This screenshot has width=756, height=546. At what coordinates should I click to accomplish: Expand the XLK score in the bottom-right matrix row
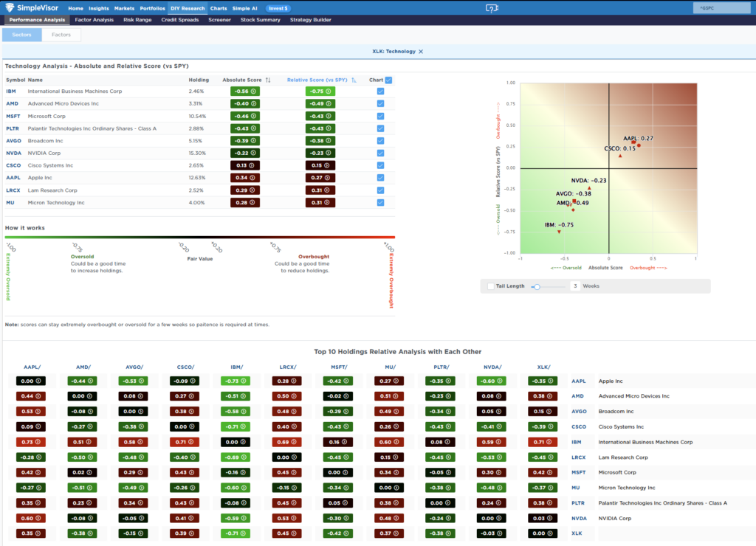click(543, 533)
